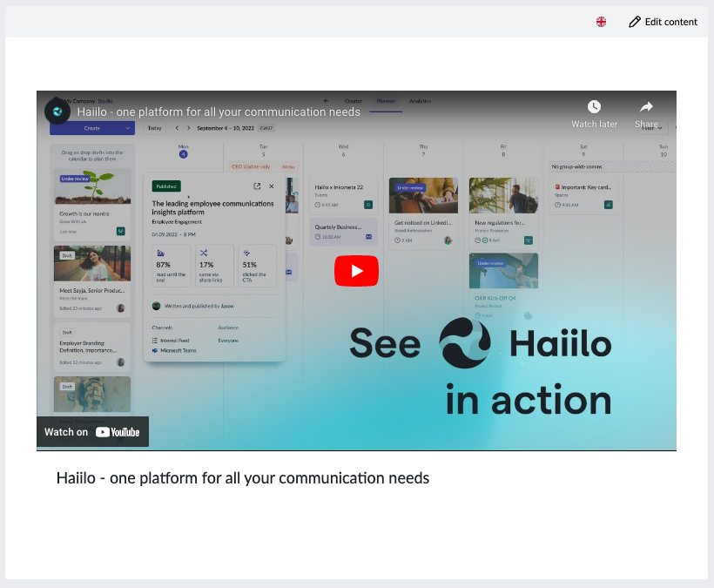Viewport: 714px width, 588px height.
Task: Switch language via the UK flag icon
Action: point(601,22)
